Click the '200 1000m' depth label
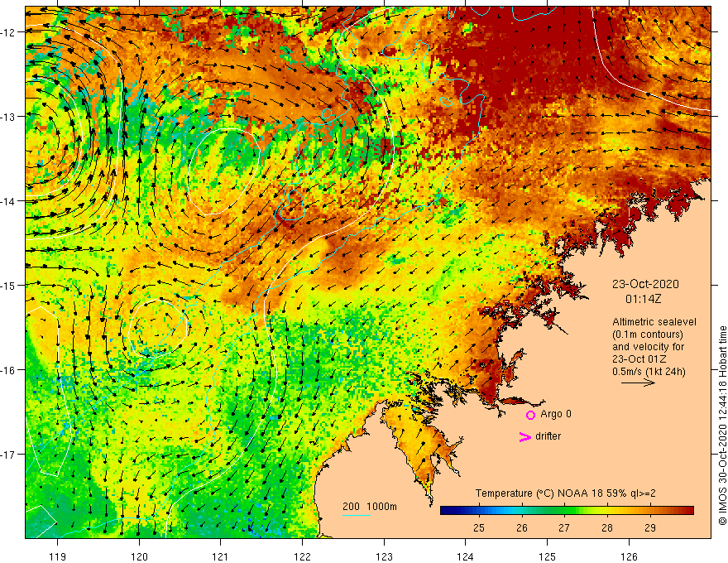Screen dimensions: 728x563 click(x=370, y=507)
